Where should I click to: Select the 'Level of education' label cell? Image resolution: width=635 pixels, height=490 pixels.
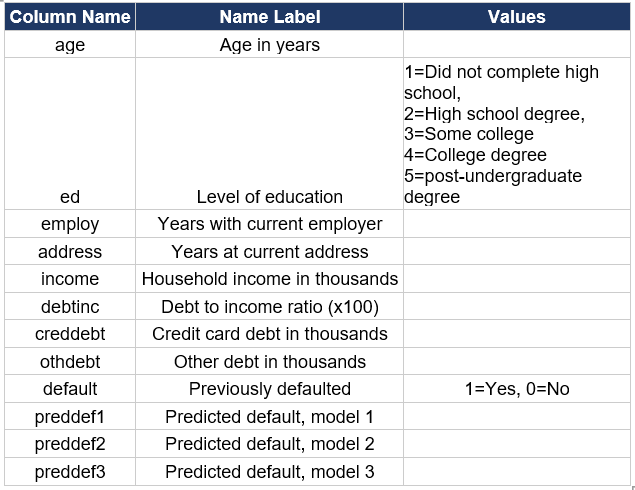[x=270, y=197]
